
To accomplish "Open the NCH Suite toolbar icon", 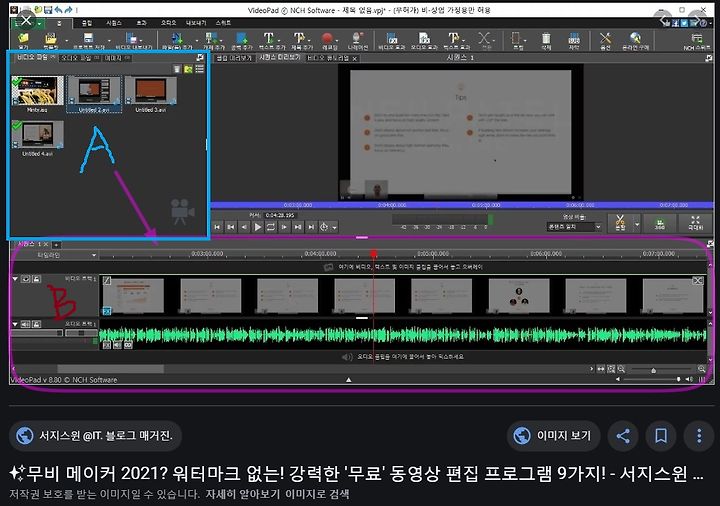I will click(x=697, y=39).
